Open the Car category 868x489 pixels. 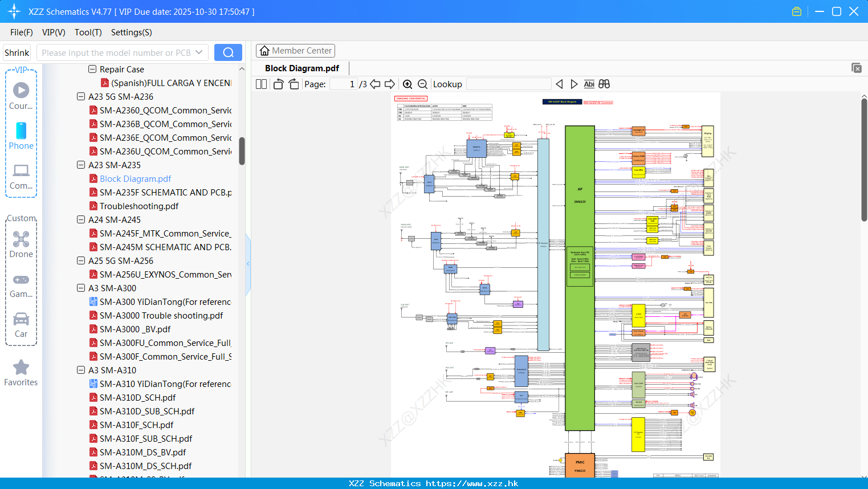pyautogui.click(x=21, y=325)
